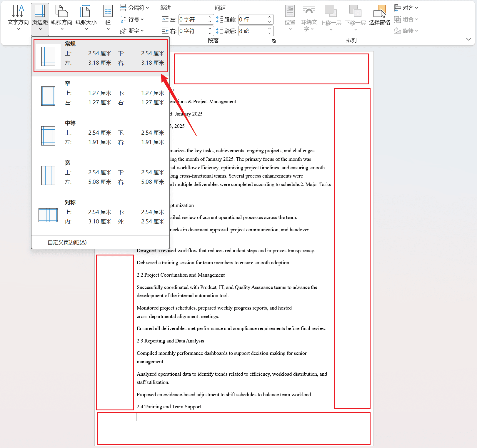Open the 纸张大小 dropdown arrow
The image size is (477, 448).
pos(86,29)
